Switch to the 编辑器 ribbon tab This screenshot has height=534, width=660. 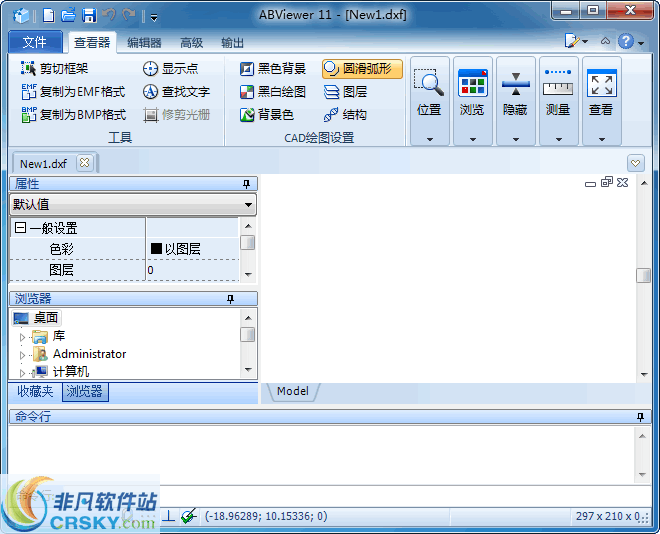pos(144,43)
